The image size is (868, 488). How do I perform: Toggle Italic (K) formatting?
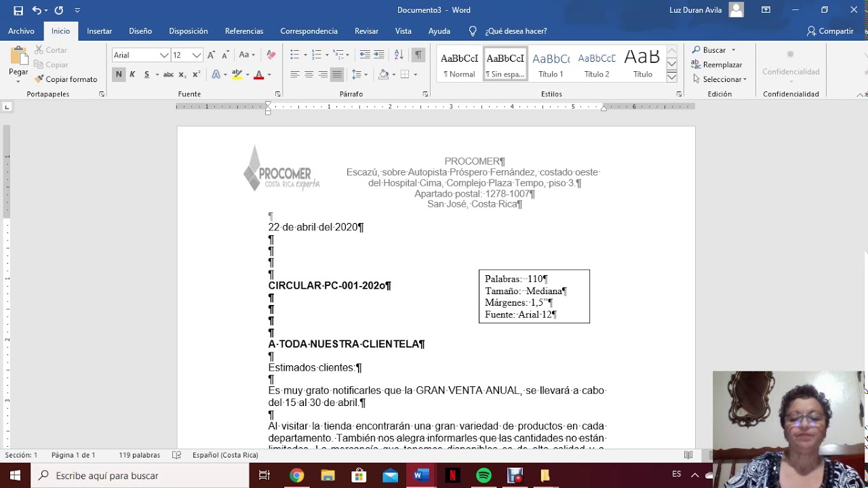132,75
